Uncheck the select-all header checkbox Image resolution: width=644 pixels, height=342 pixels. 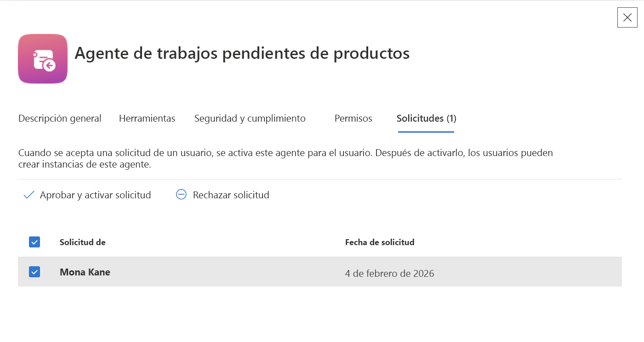pyautogui.click(x=34, y=242)
